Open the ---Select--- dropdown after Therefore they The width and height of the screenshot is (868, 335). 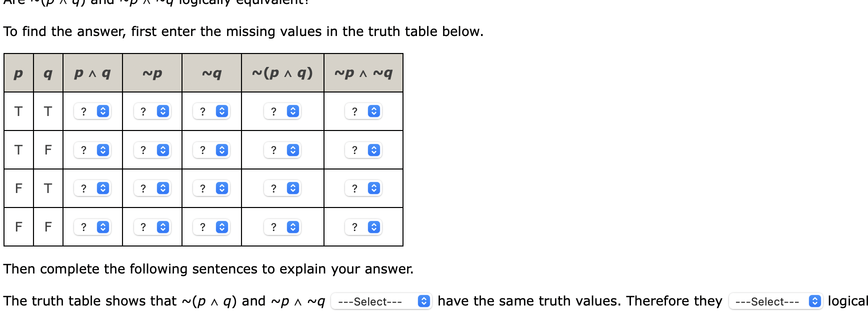tap(776, 301)
